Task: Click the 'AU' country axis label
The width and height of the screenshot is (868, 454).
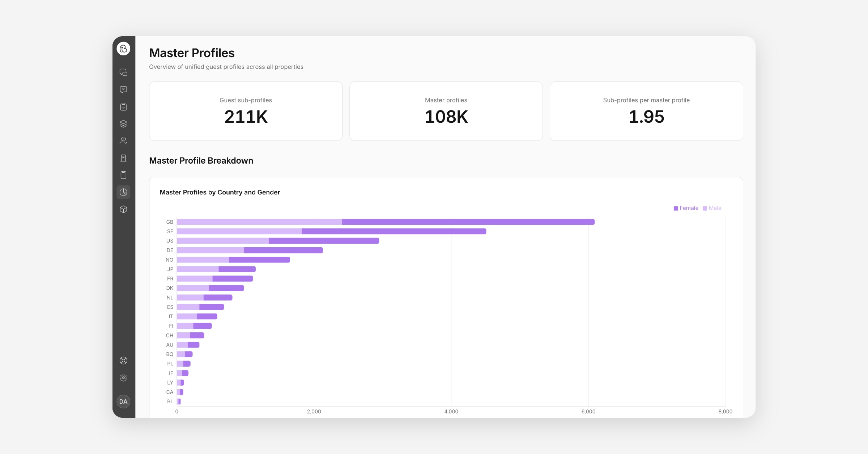Action: click(170, 345)
